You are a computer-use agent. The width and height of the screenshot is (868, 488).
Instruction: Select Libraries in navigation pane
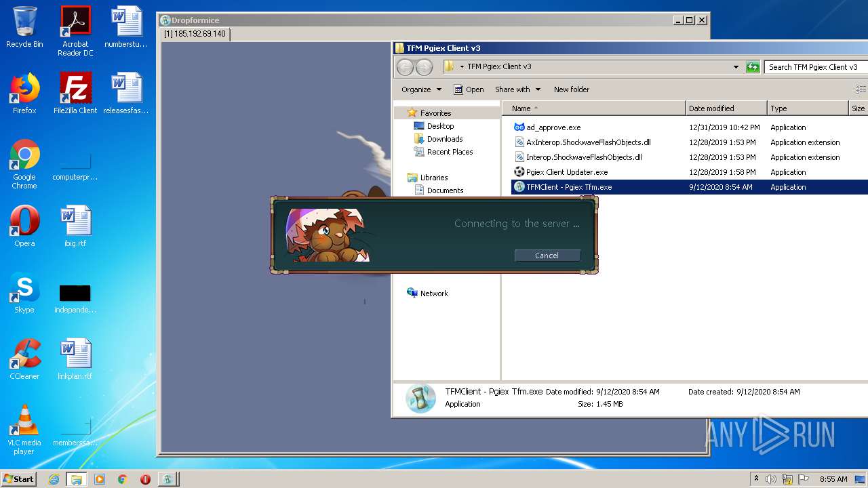427,178
